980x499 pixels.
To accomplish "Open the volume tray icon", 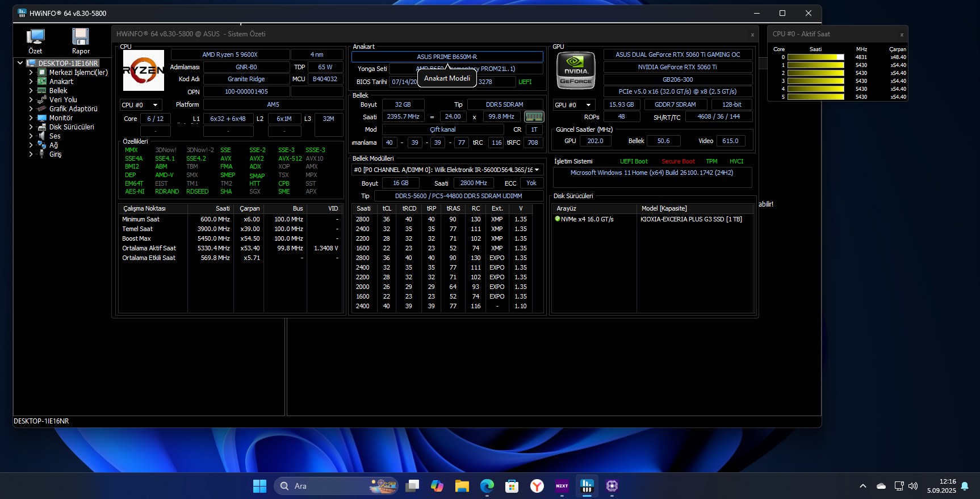I will (913, 486).
